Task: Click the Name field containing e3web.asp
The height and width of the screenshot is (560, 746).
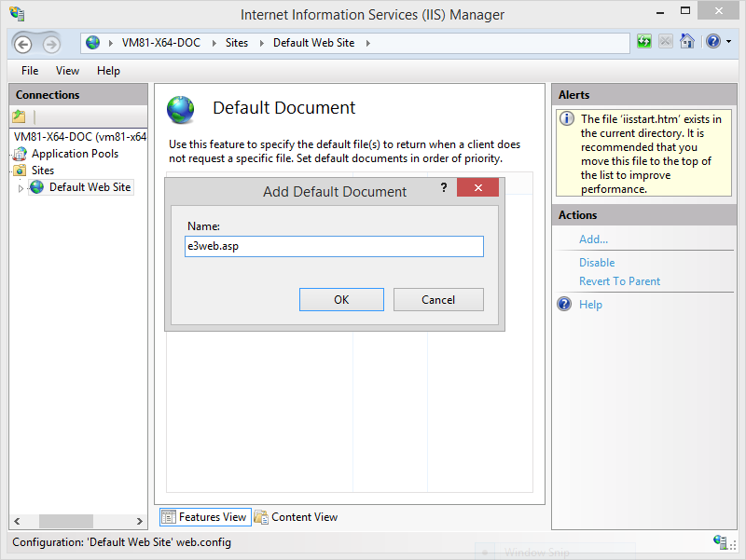Action: click(x=334, y=246)
